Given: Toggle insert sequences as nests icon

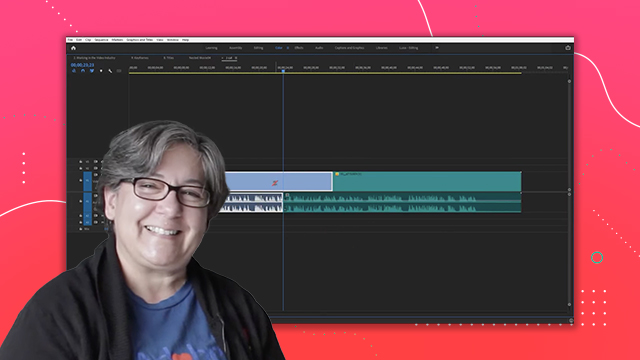Looking at the screenshot, I should [x=74, y=71].
